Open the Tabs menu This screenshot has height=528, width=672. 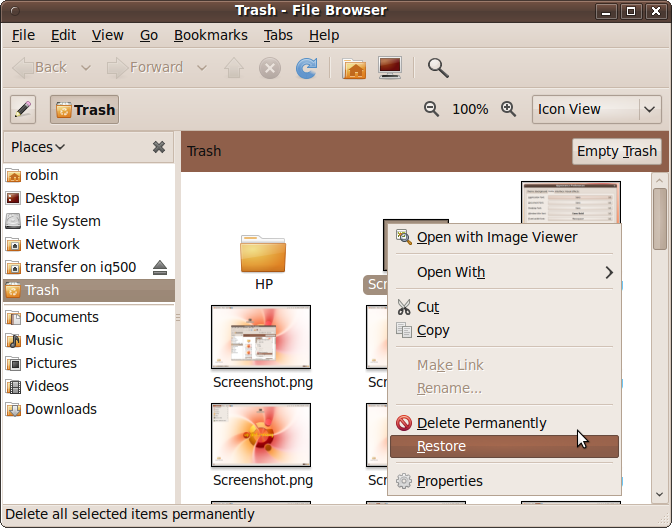(278, 35)
